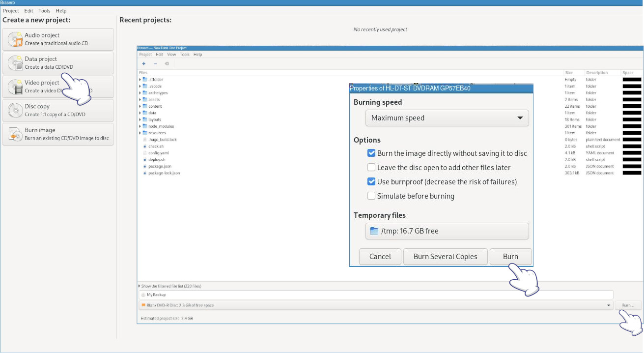Screen dimensions: 644x353
Task: Expand Show the filtered file list
Action: pos(140,286)
